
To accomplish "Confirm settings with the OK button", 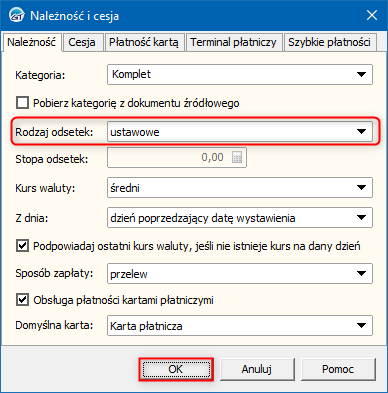I will tap(176, 369).
